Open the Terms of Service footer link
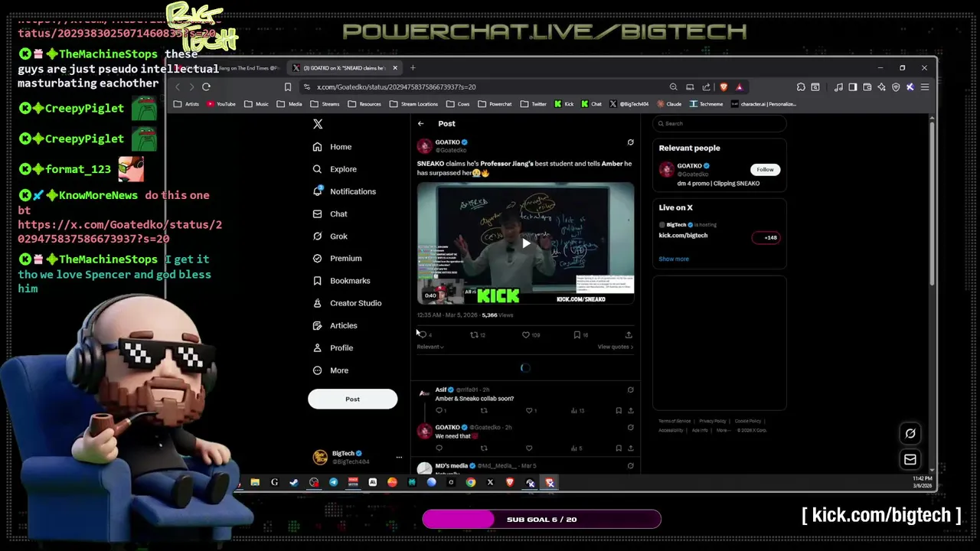 (675, 421)
